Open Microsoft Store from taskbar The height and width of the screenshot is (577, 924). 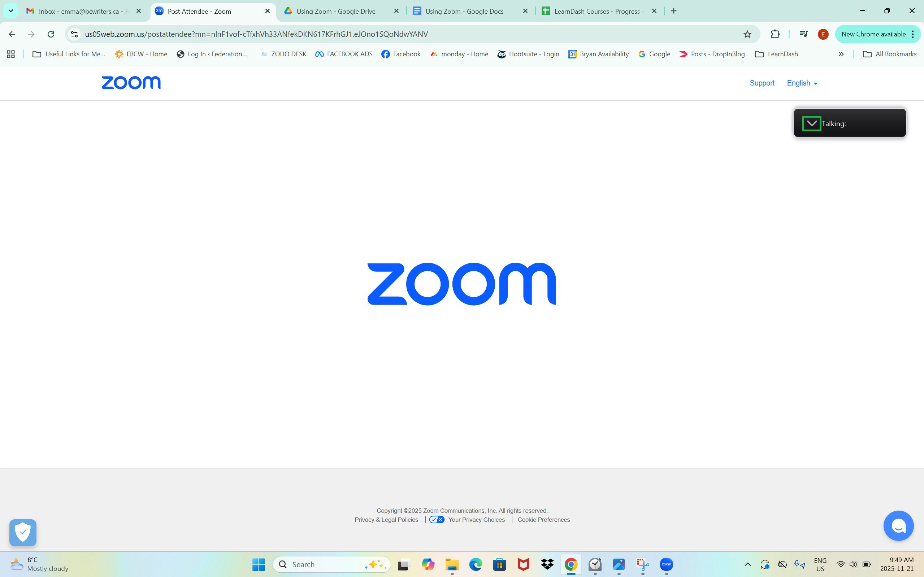pyautogui.click(x=499, y=564)
